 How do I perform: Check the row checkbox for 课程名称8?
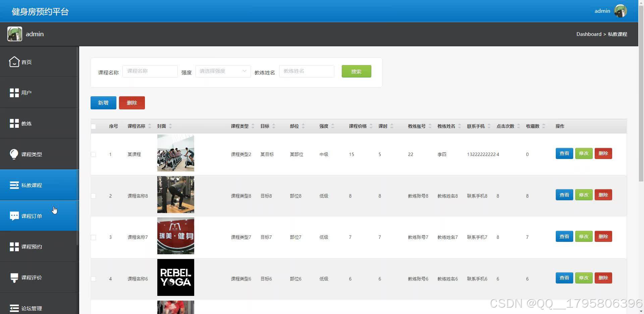93,196
